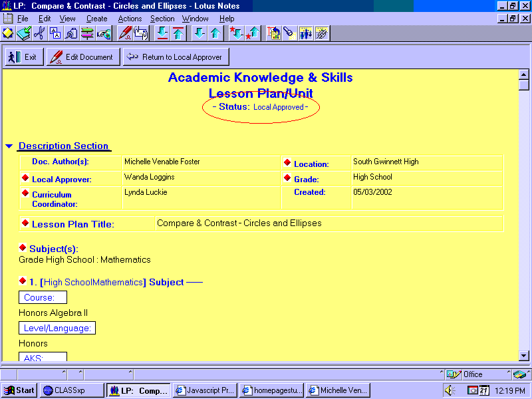
Task: Click 'South Gwinnett High' location text
Action: coord(386,162)
